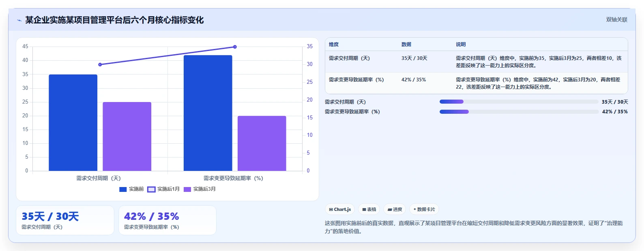Click the summary paragraph starting 这张图用实施前后的真实数据

[474, 227]
